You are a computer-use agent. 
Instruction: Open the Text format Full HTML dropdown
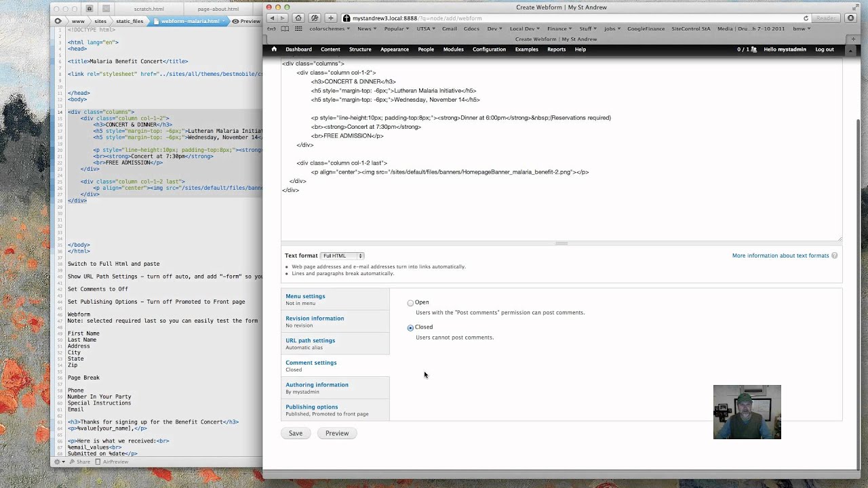pos(342,256)
